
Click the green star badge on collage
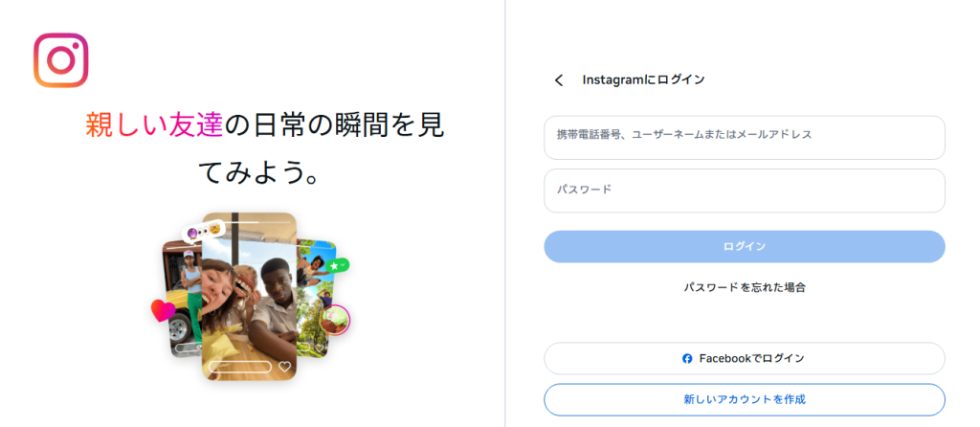click(336, 264)
